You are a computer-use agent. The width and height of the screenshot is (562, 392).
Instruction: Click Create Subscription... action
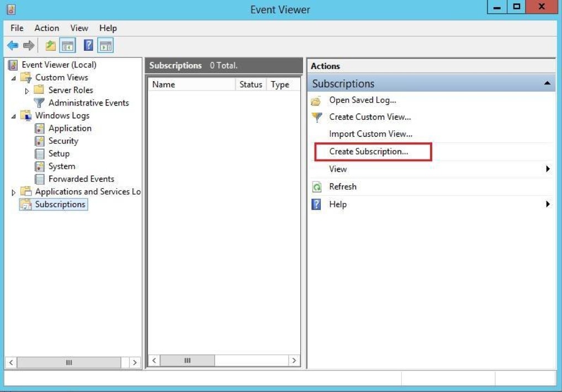368,151
